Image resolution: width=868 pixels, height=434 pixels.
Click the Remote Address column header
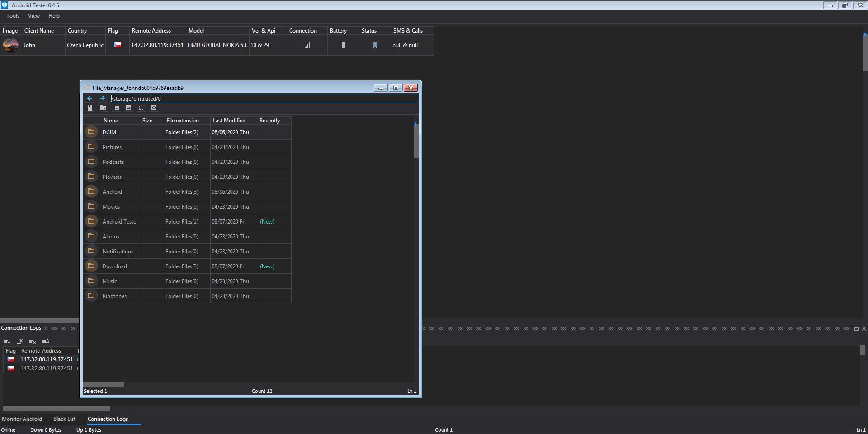pyautogui.click(x=158, y=31)
